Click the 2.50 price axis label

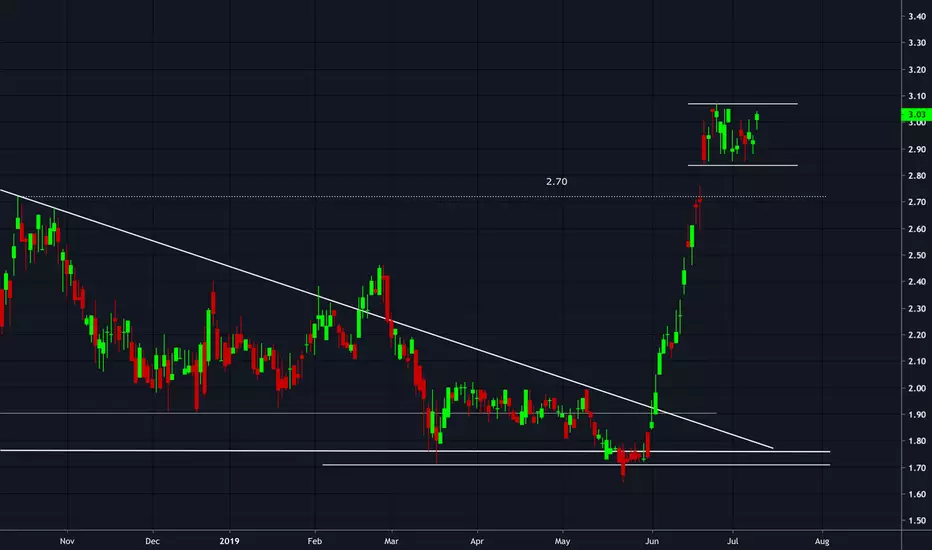[917, 255]
